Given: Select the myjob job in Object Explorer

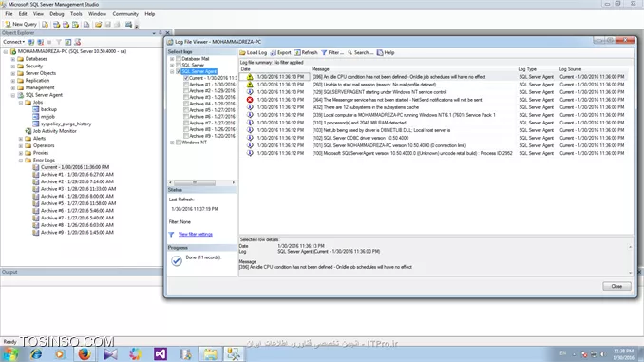Looking at the screenshot, I should 47,117.
